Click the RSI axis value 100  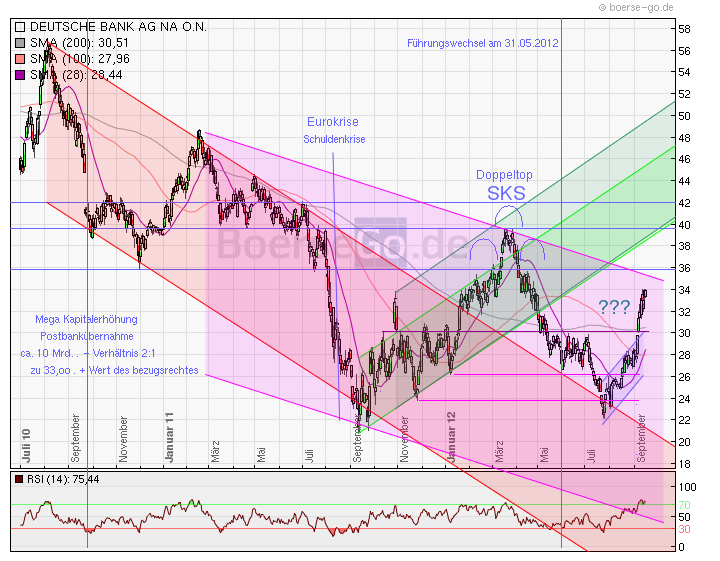(x=687, y=488)
